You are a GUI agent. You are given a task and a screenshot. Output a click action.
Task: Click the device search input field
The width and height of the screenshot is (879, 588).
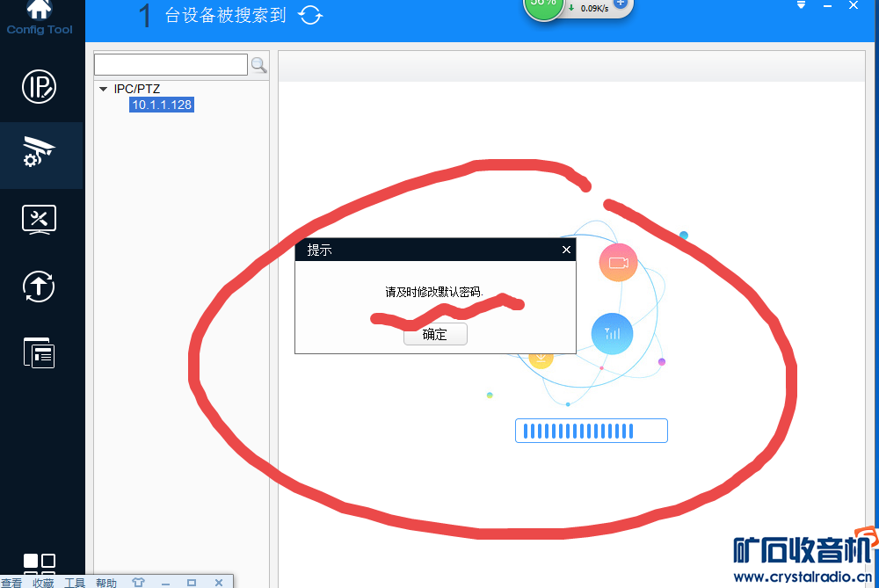[x=171, y=64]
